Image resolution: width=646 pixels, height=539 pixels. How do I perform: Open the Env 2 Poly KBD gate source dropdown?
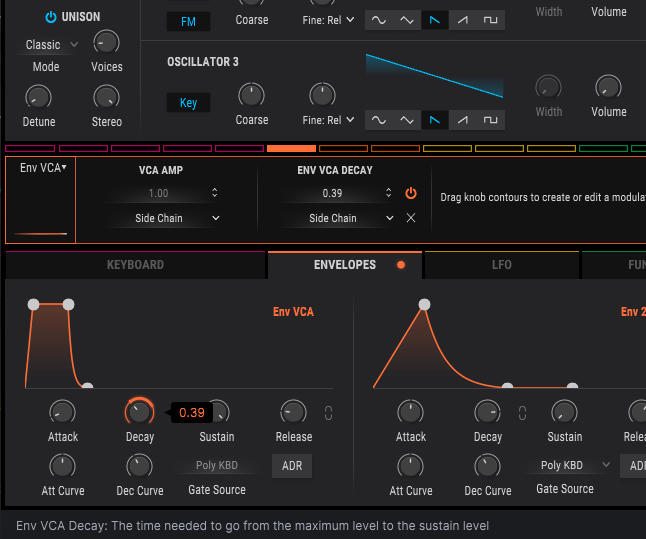tap(569, 465)
